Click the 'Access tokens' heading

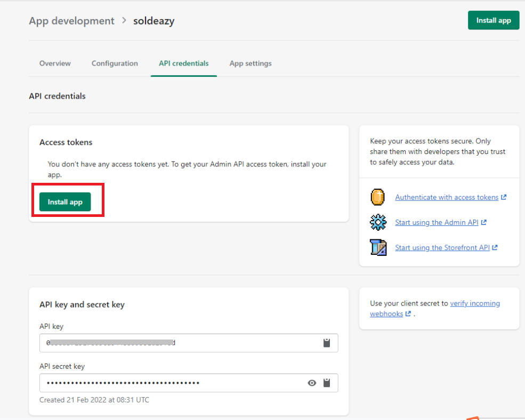point(66,142)
